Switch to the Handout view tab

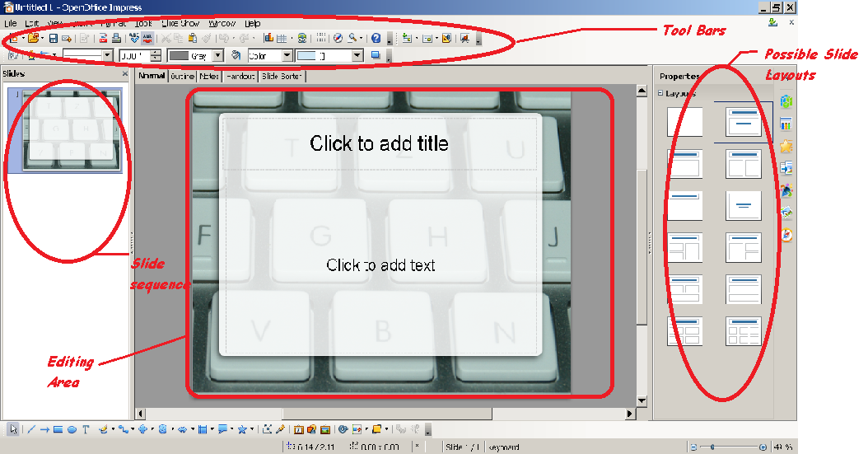[x=240, y=76]
